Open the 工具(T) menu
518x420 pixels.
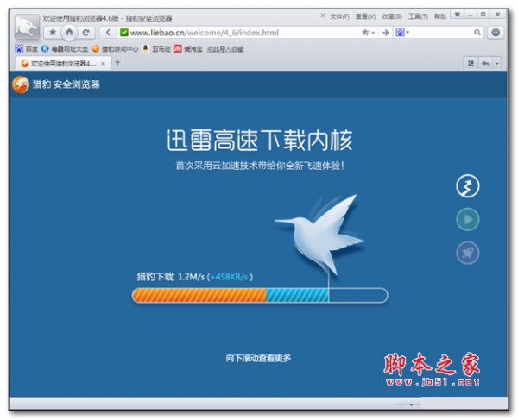coord(418,16)
